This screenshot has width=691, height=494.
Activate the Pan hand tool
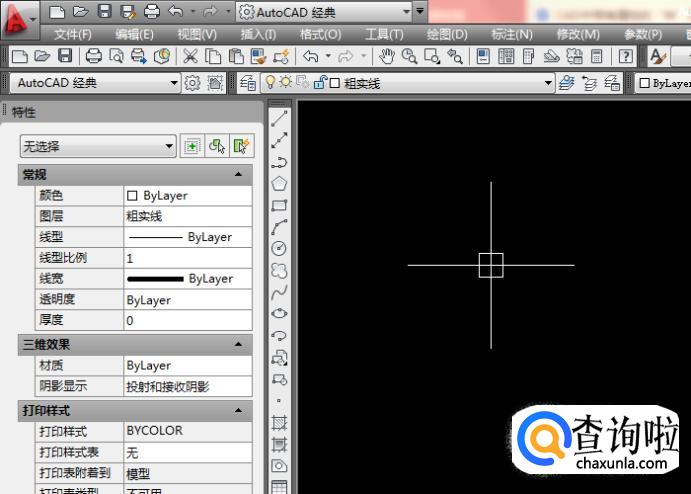pyautogui.click(x=387, y=57)
